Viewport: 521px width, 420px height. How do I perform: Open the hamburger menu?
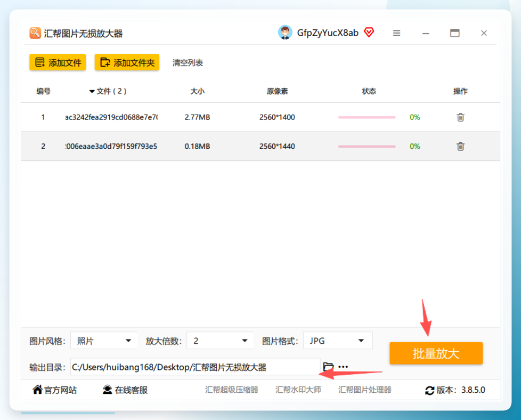396,33
